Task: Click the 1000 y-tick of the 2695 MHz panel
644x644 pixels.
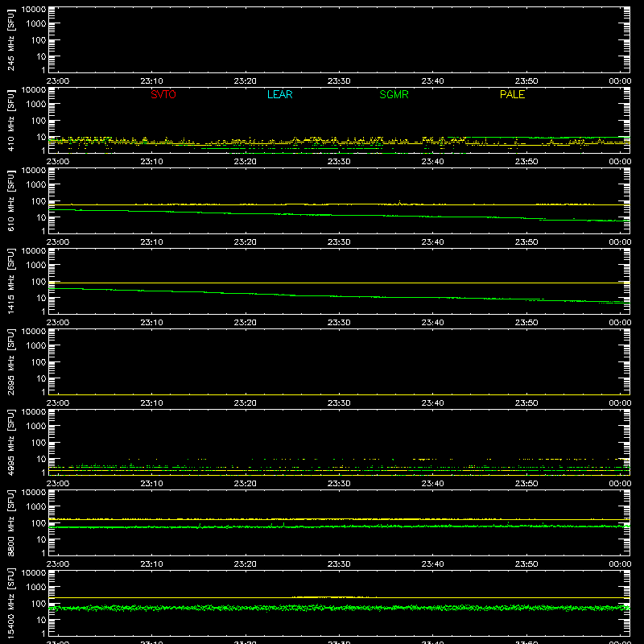Action: coord(36,346)
